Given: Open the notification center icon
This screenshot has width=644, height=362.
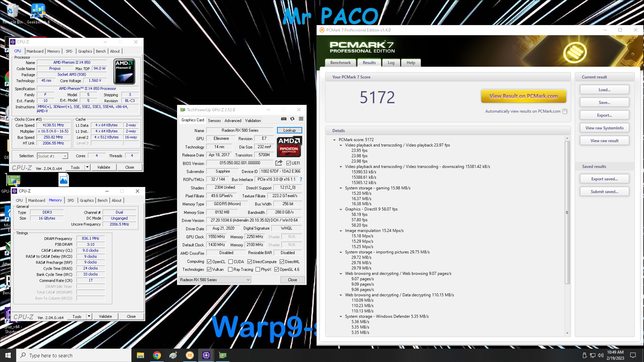Looking at the screenshot, I should click(633, 355).
